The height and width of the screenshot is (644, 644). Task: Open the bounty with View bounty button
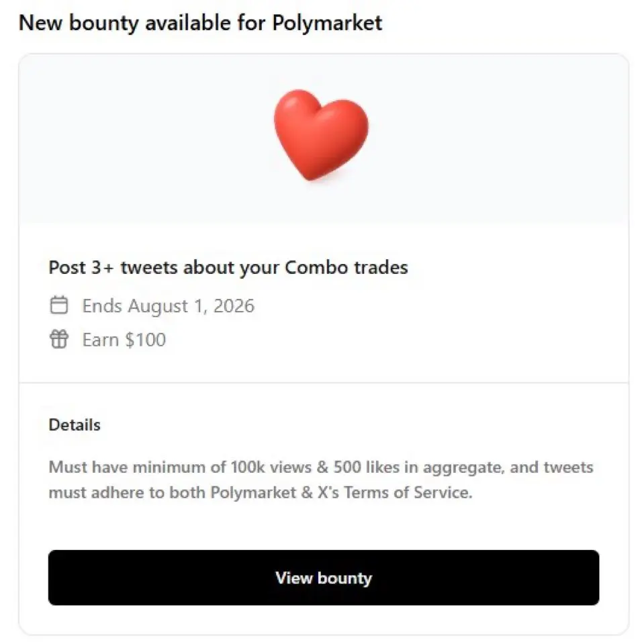coord(324,578)
